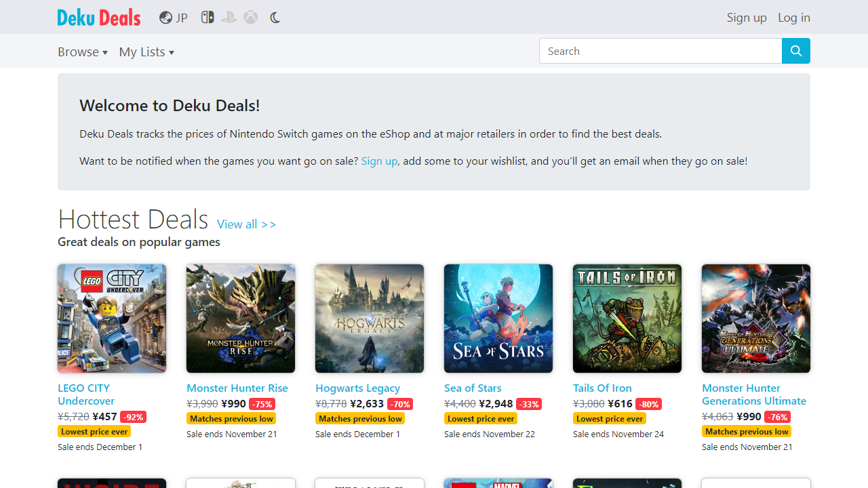868x488 pixels.
Task: Open the Monster Hunter Rise deal
Action: click(237, 388)
